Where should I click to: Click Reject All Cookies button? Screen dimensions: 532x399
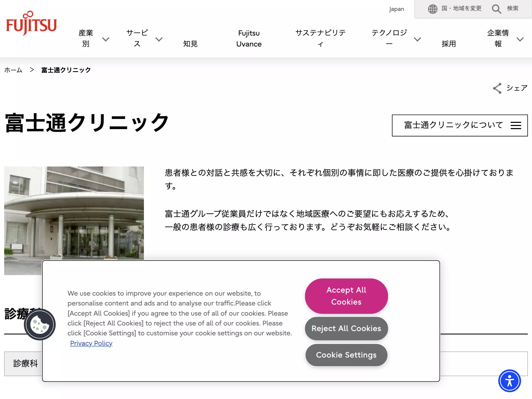(346, 328)
